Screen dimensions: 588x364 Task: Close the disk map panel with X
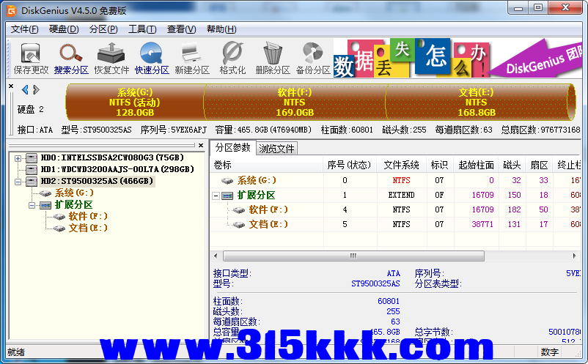click(x=11, y=86)
